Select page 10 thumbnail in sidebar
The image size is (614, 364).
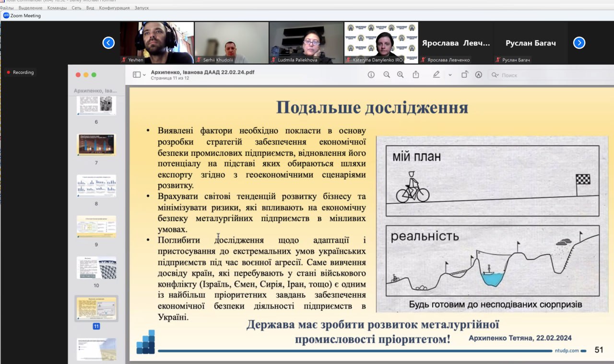point(96,268)
